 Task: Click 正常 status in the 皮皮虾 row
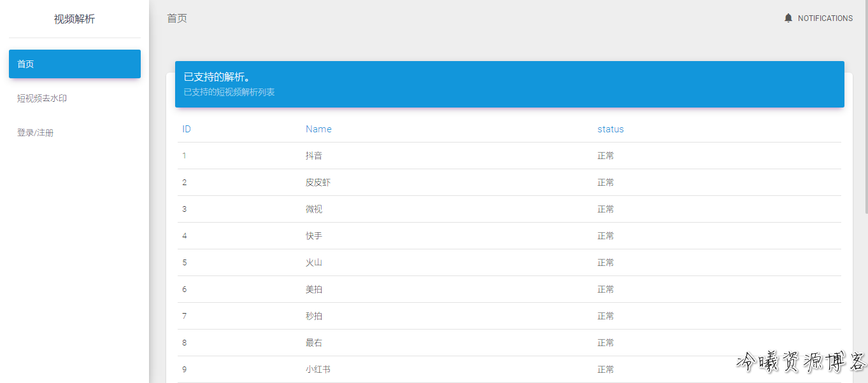click(x=606, y=183)
